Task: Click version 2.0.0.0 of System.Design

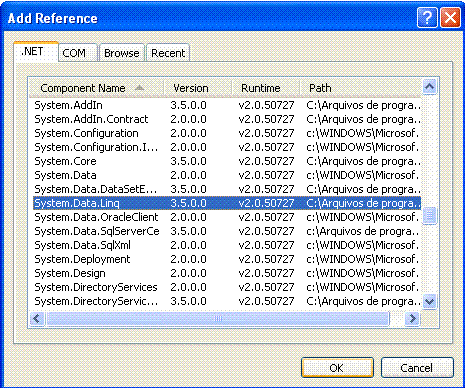Action: 189,273
